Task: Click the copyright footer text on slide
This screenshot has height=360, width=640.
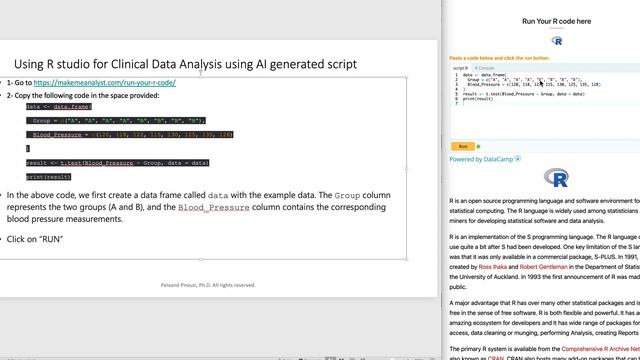Action: [x=208, y=285]
